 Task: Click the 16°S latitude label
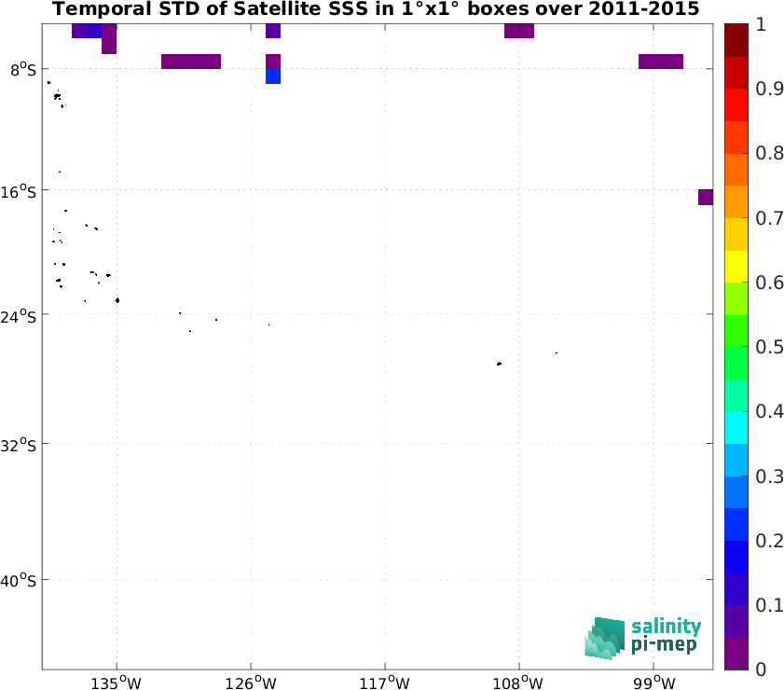point(19,191)
